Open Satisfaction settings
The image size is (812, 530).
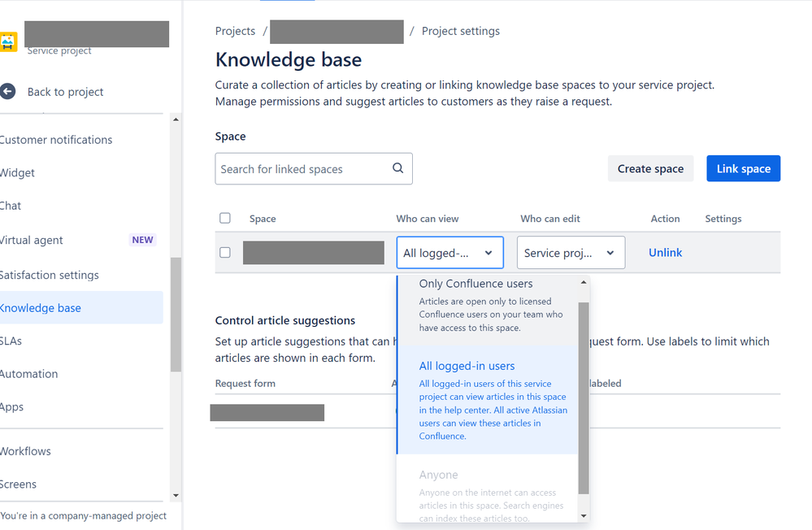coord(49,274)
